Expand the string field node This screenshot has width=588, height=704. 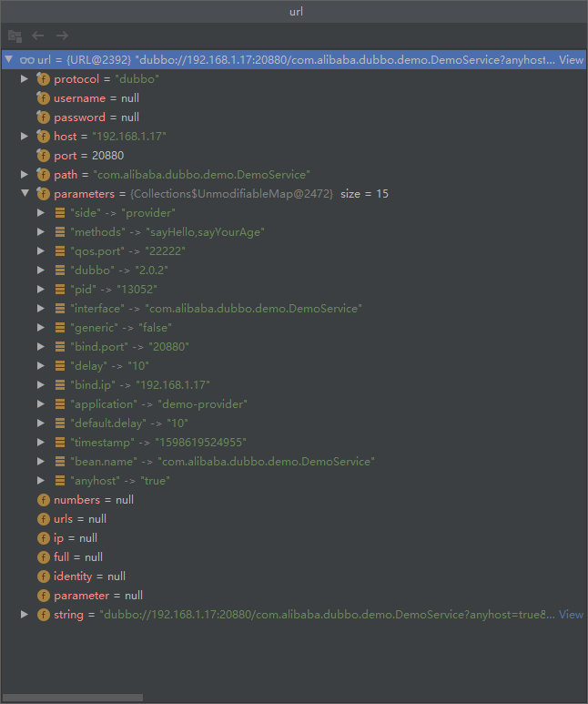[25, 614]
